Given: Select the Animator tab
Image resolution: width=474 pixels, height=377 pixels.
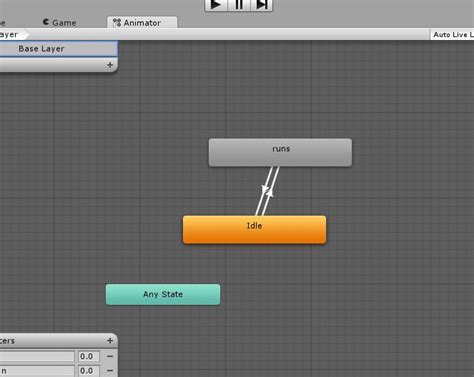Looking at the screenshot, I should coord(142,23).
